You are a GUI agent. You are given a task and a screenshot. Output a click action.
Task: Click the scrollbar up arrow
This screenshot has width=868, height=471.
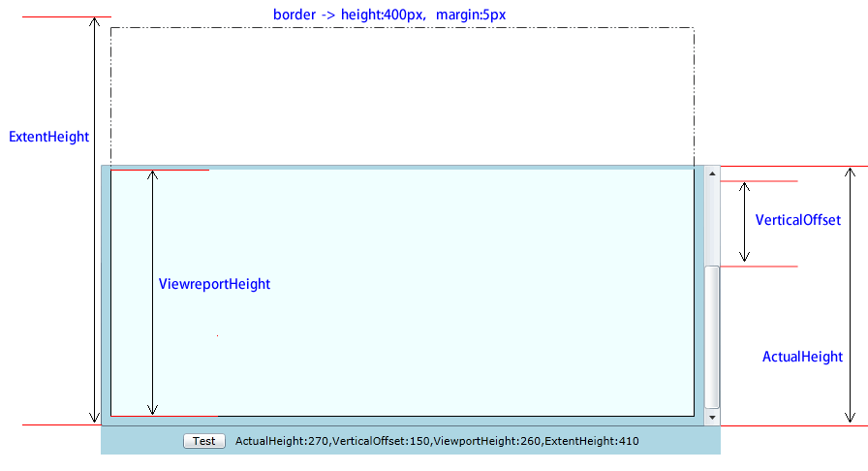click(712, 173)
